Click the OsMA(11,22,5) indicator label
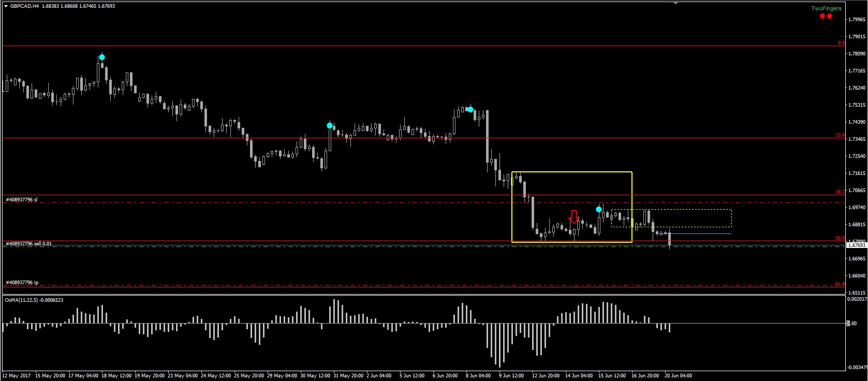This screenshot has height=381, width=868. coord(33,300)
